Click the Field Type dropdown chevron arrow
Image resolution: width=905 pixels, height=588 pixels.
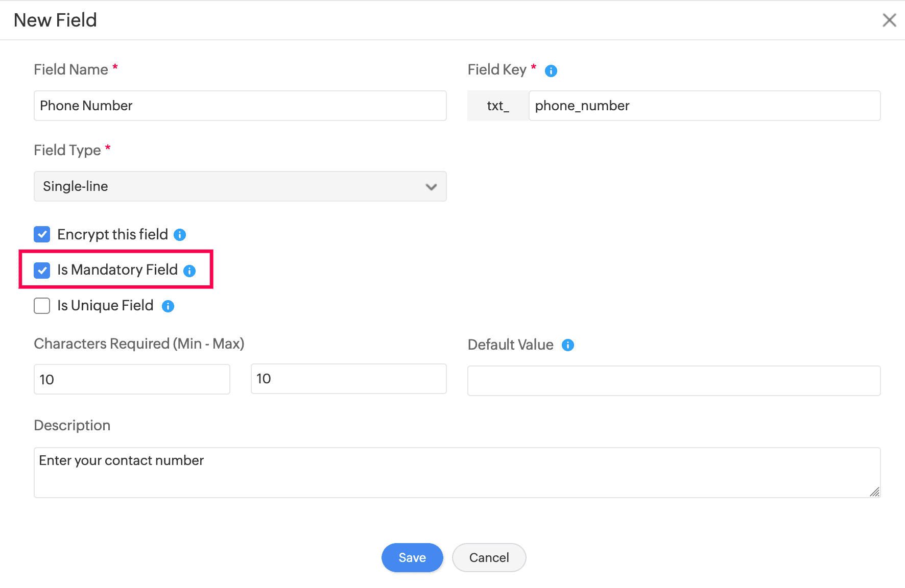[x=431, y=187]
